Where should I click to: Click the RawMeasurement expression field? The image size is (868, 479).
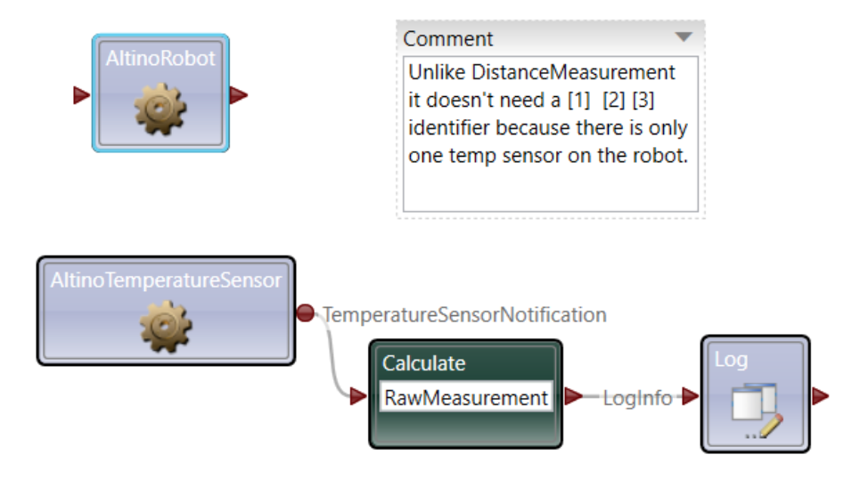[x=466, y=397]
